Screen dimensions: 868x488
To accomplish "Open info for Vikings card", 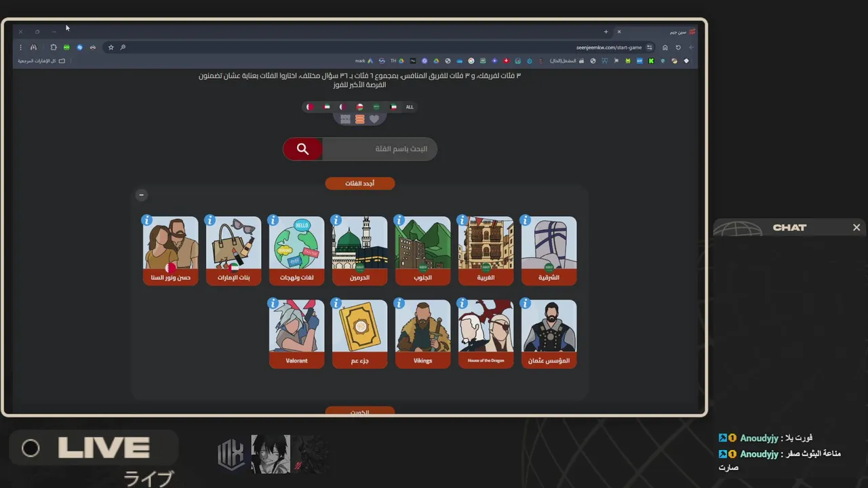I will [399, 304].
